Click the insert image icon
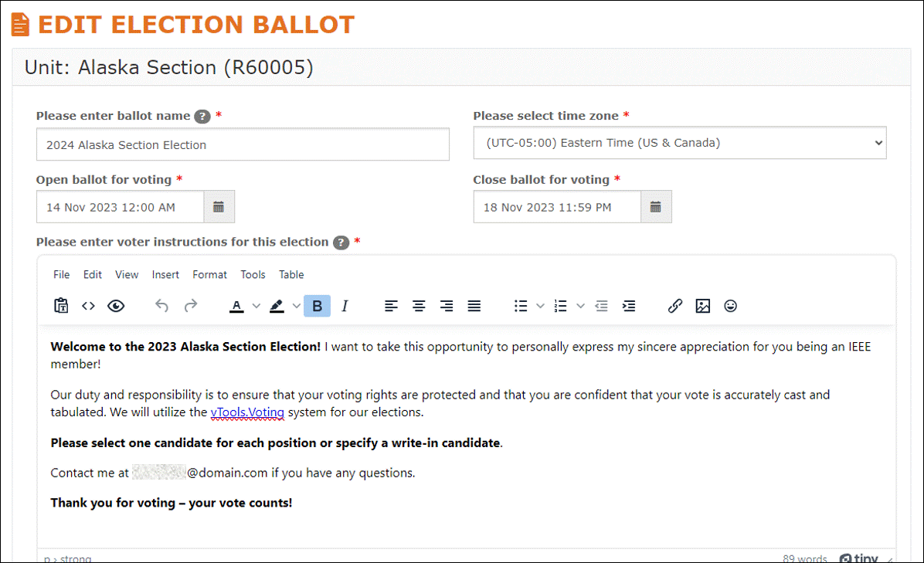924x563 pixels. pyautogui.click(x=702, y=306)
